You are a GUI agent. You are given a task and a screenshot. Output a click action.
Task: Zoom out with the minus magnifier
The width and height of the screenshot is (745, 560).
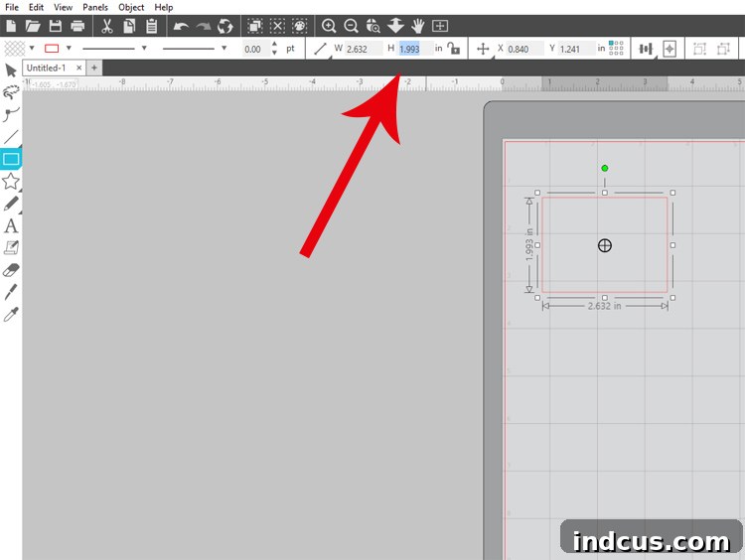[x=351, y=26]
